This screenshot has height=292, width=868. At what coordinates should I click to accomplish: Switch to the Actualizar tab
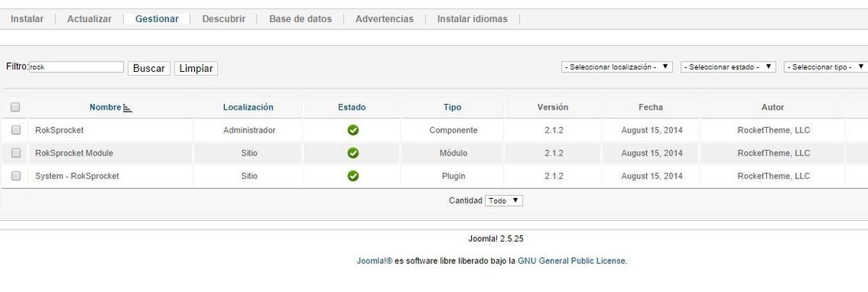89,19
